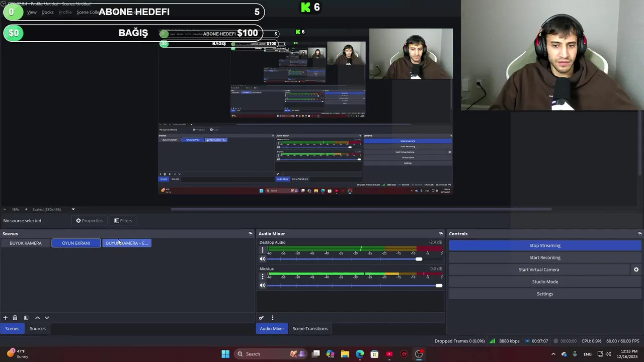The width and height of the screenshot is (644, 362).
Task: Open preview scaling dropdown arrow
Action: 73,209
